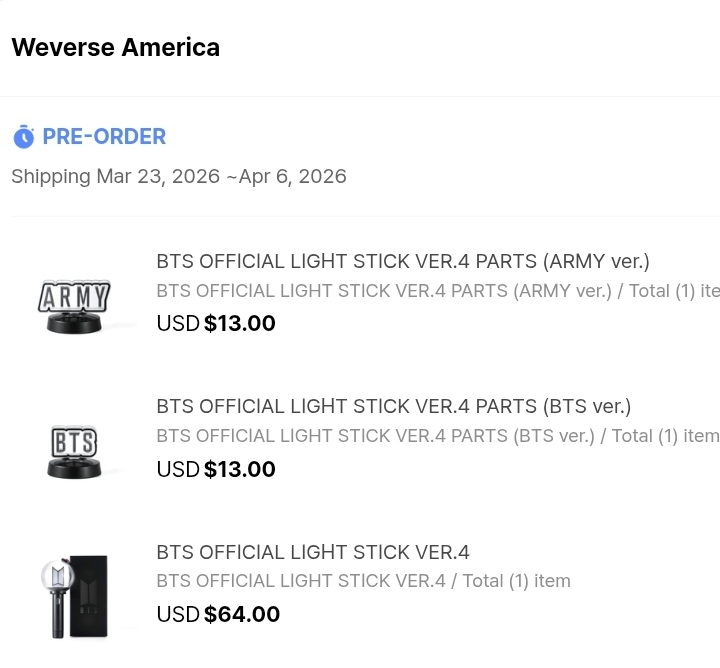720x668 pixels.
Task: Select the BTS Official Light Stick Ver.4 title
Action: pos(312,552)
